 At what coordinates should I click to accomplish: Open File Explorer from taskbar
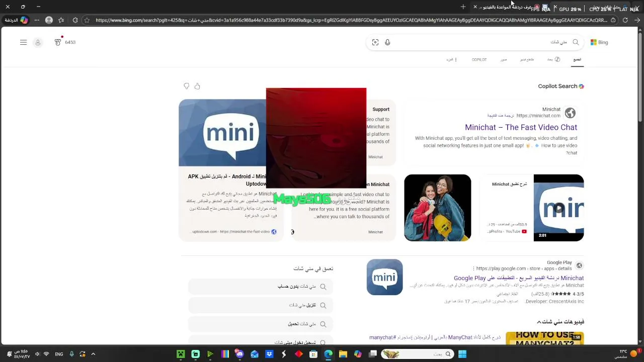pyautogui.click(x=343, y=354)
